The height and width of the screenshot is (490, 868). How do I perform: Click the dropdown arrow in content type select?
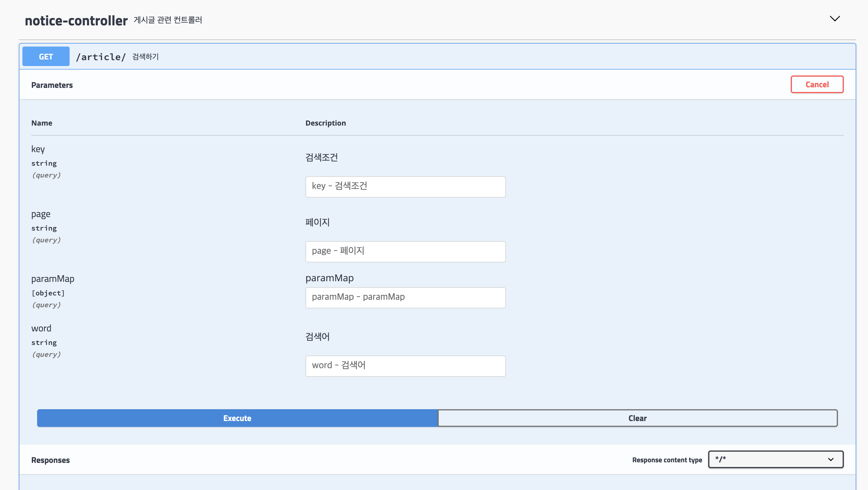tap(831, 459)
